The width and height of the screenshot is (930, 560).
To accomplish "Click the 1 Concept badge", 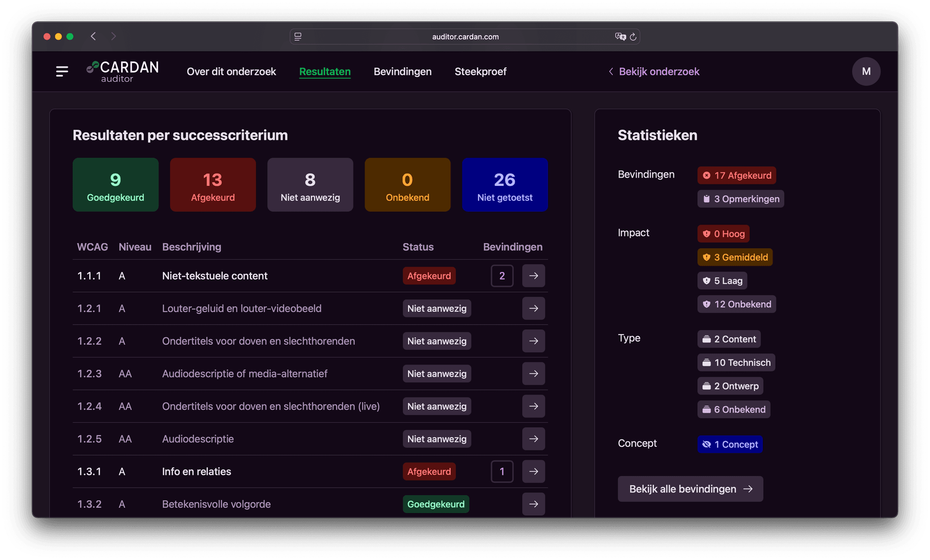I will coord(730,444).
